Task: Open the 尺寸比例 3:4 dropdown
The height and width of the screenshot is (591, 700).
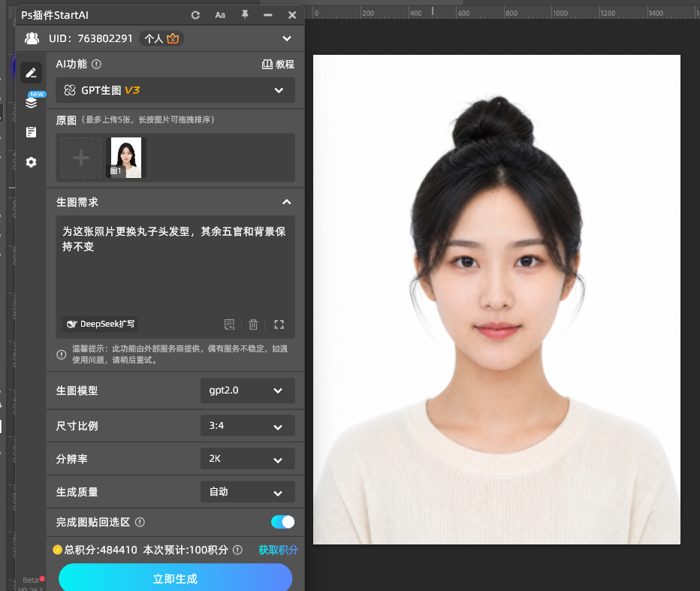Action: point(247,426)
